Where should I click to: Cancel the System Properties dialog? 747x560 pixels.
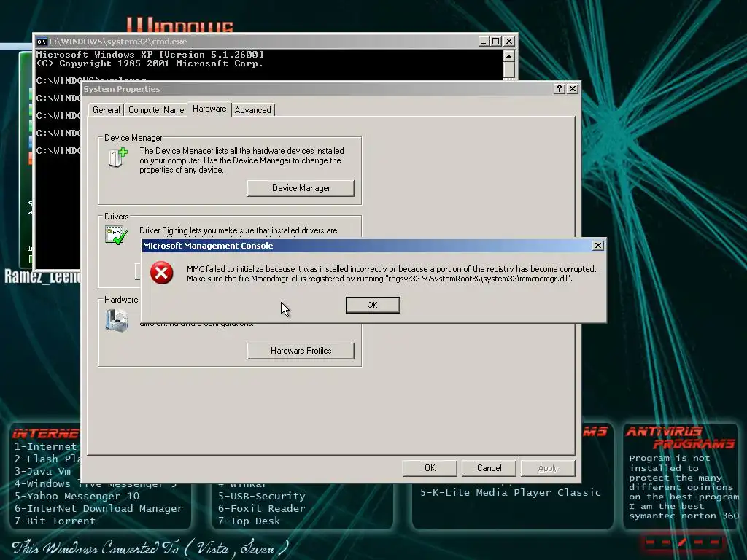point(489,468)
